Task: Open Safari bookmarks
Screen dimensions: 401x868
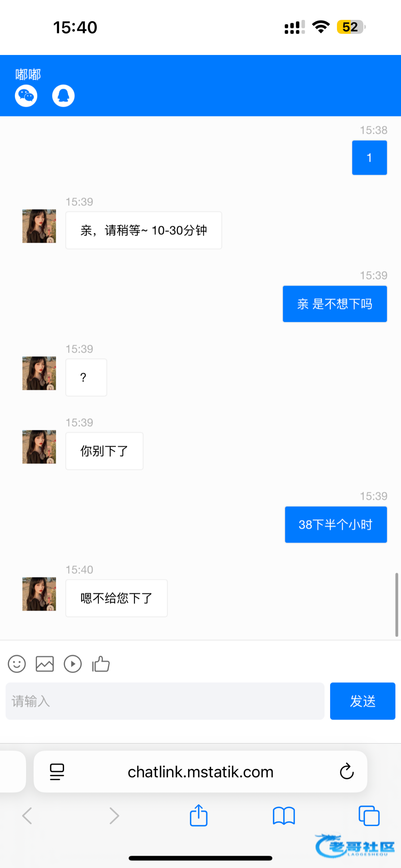Action: point(284,816)
